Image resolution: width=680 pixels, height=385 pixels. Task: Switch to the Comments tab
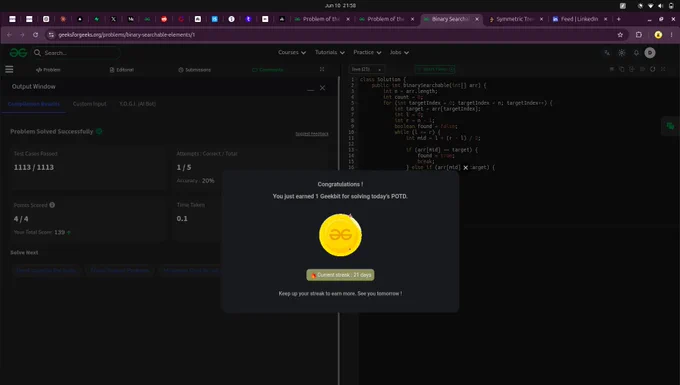(268, 70)
